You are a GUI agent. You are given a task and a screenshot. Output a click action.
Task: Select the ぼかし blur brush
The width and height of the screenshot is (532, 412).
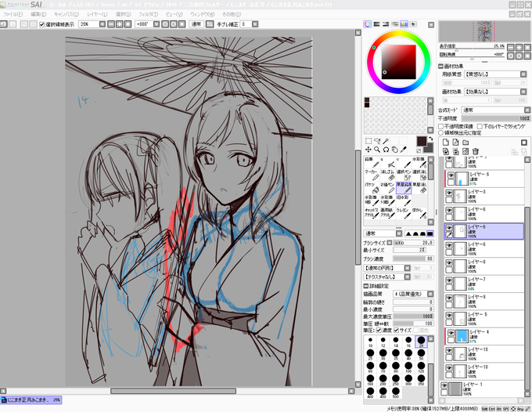pos(419,213)
